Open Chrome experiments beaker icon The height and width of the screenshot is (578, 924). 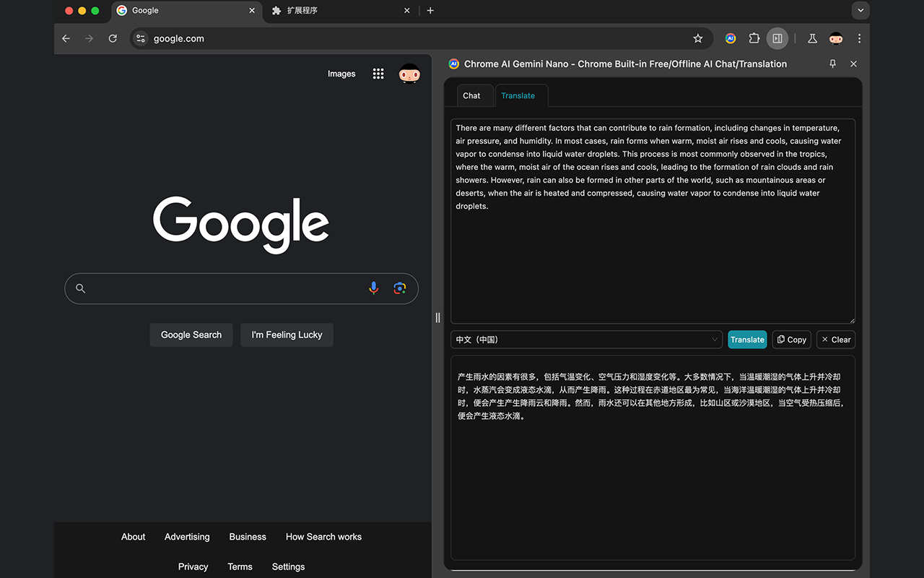pyautogui.click(x=812, y=38)
